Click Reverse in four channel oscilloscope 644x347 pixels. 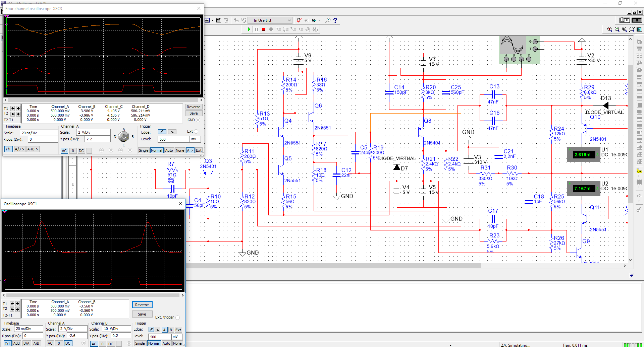tap(194, 107)
